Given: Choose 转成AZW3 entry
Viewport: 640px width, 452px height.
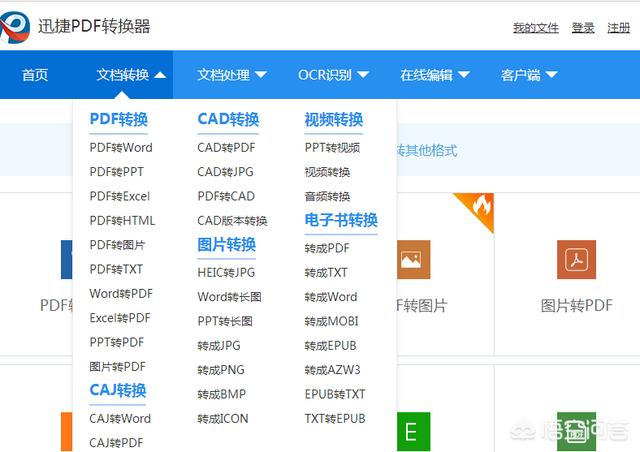Looking at the screenshot, I should click(x=333, y=370).
